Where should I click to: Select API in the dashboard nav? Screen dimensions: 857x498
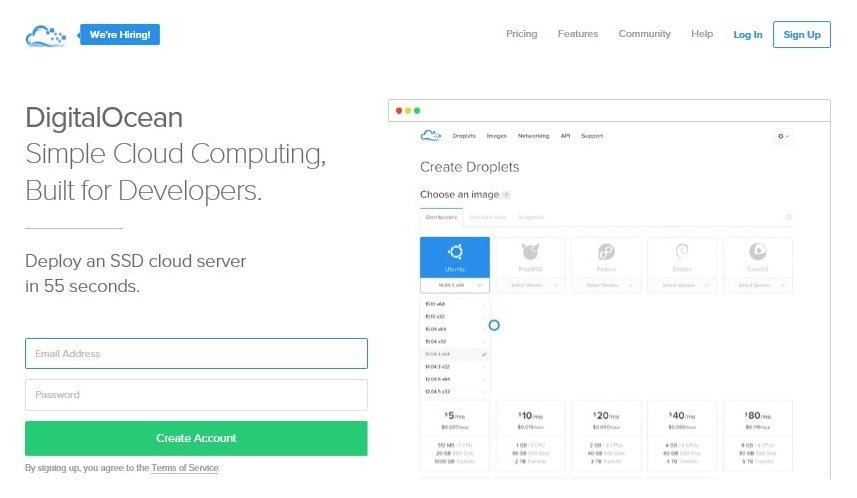click(565, 136)
